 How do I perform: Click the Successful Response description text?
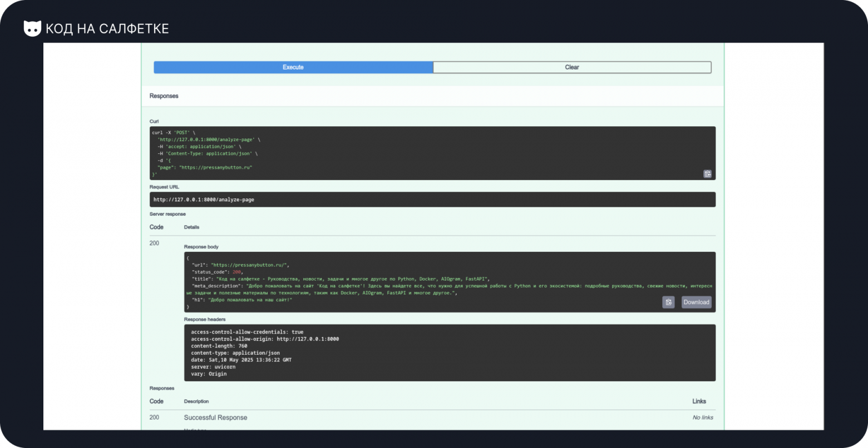click(215, 417)
